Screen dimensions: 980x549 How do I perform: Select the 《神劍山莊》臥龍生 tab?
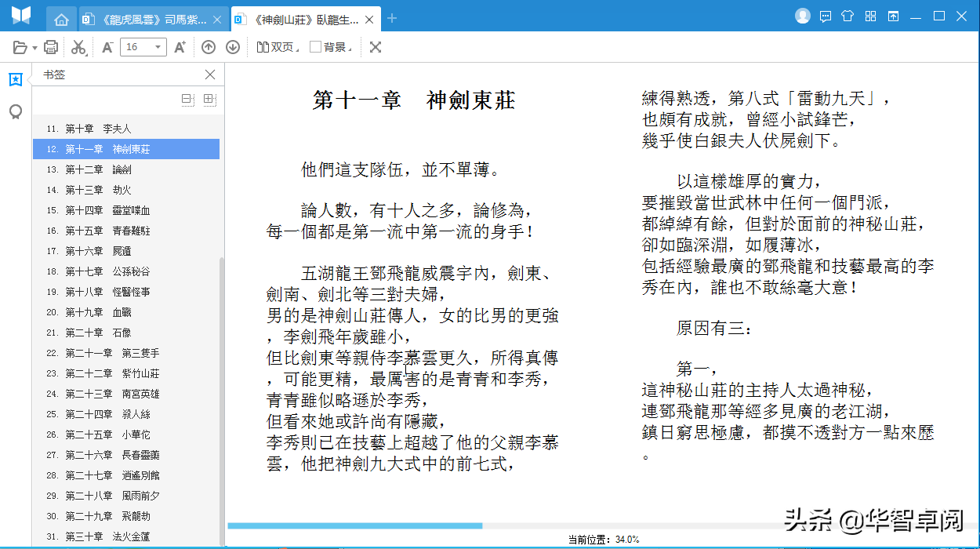tap(307, 20)
